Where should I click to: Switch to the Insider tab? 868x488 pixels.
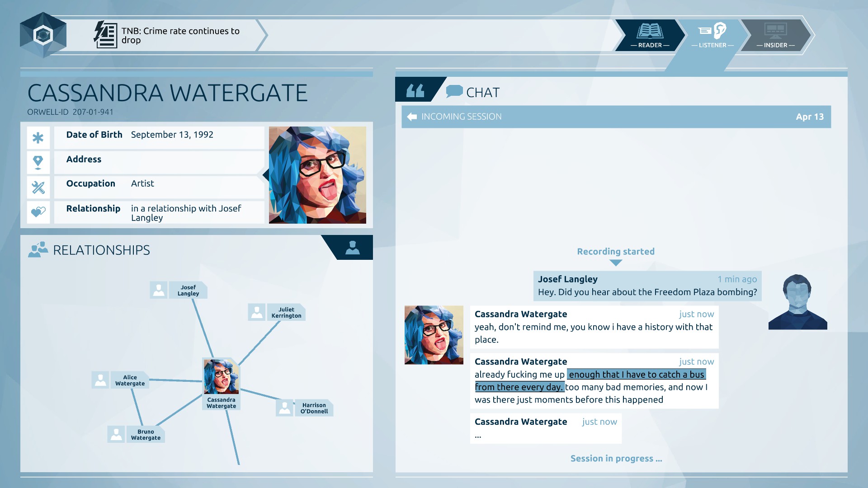[775, 35]
